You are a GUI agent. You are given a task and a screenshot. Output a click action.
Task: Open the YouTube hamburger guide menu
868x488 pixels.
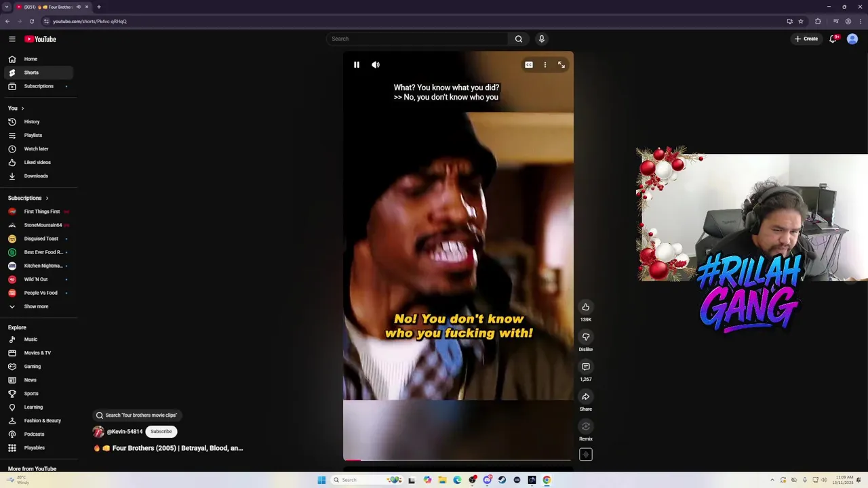pyautogui.click(x=12, y=39)
